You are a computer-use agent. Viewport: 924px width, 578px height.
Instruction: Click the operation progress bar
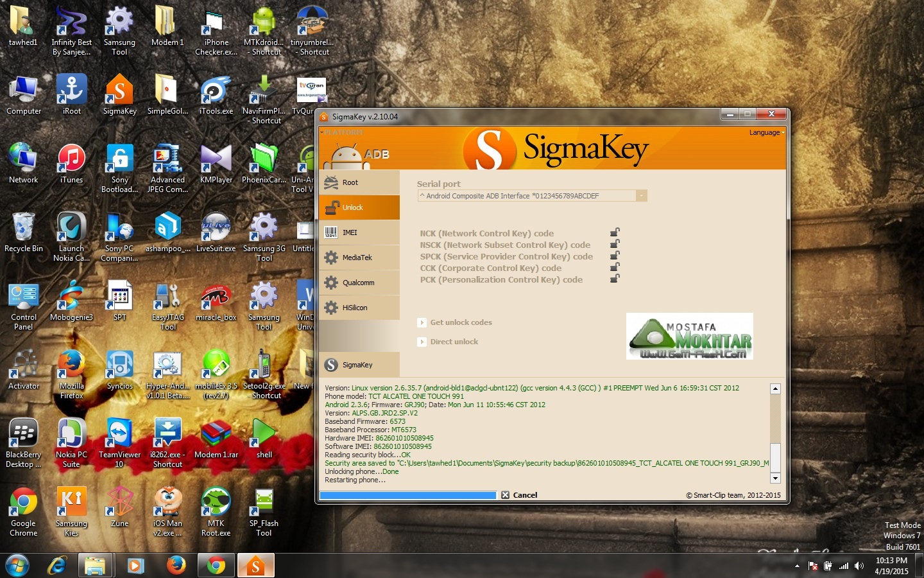(x=408, y=495)
